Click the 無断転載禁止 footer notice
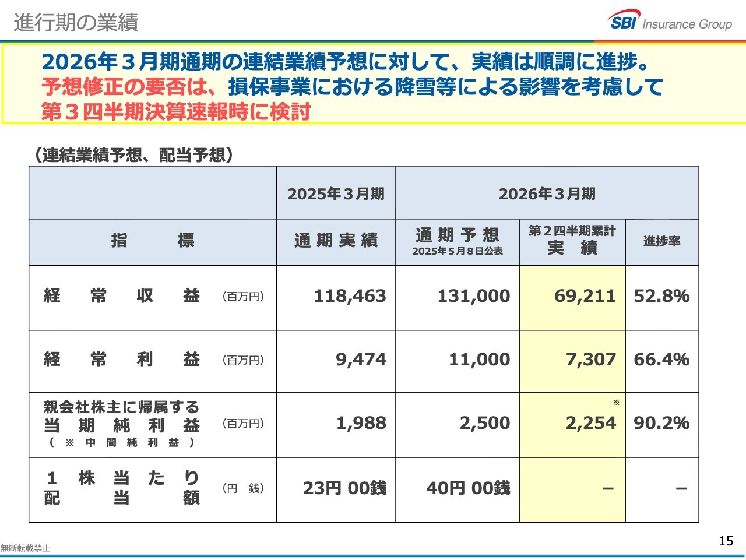The height and width of the screenshot is (560, 746). (25, 548)
